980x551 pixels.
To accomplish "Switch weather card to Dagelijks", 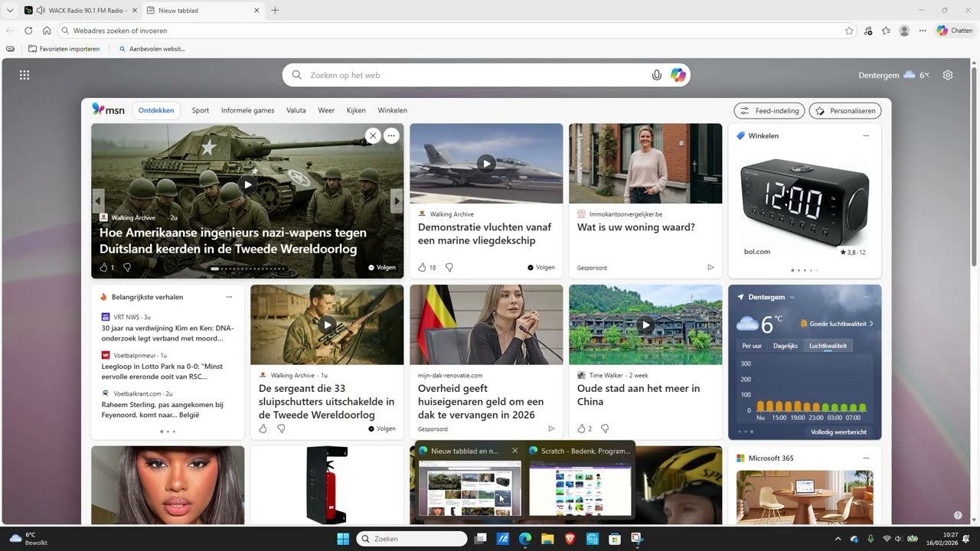I will tap(786, 346).
